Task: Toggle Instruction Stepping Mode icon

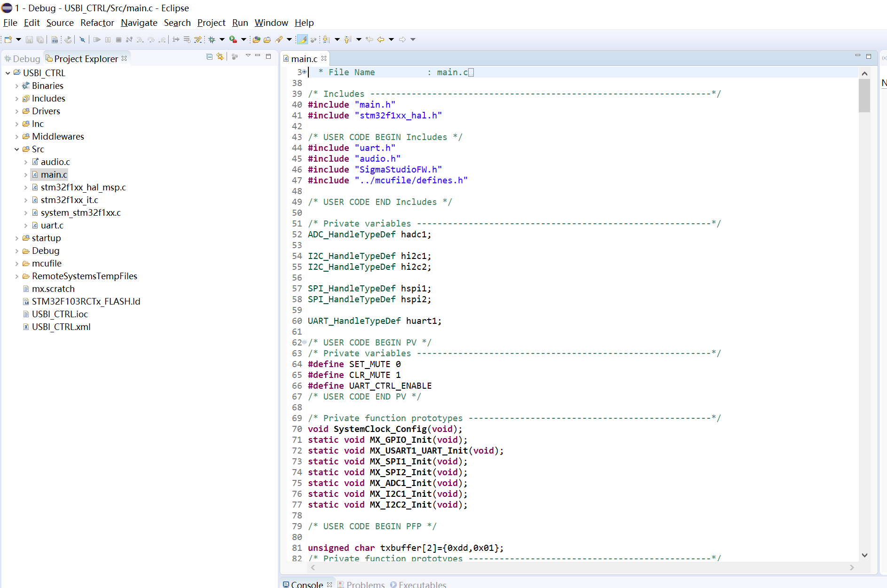Action: pos(176,39)
